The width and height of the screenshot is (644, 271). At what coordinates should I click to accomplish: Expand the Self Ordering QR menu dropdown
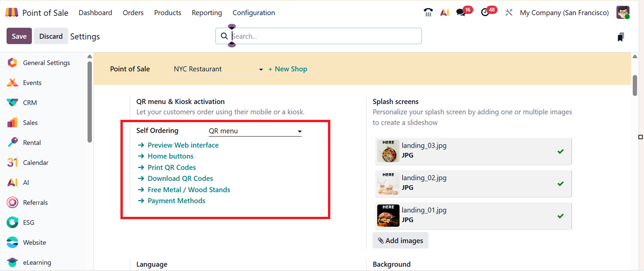255,131
